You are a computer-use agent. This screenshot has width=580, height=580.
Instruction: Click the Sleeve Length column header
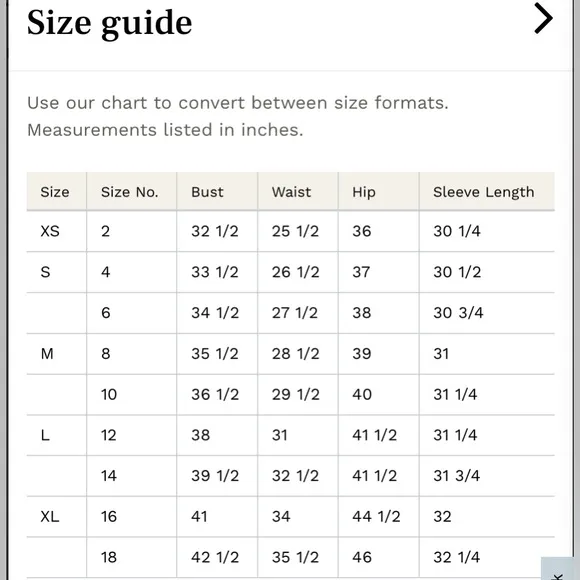tap(483, 192)
